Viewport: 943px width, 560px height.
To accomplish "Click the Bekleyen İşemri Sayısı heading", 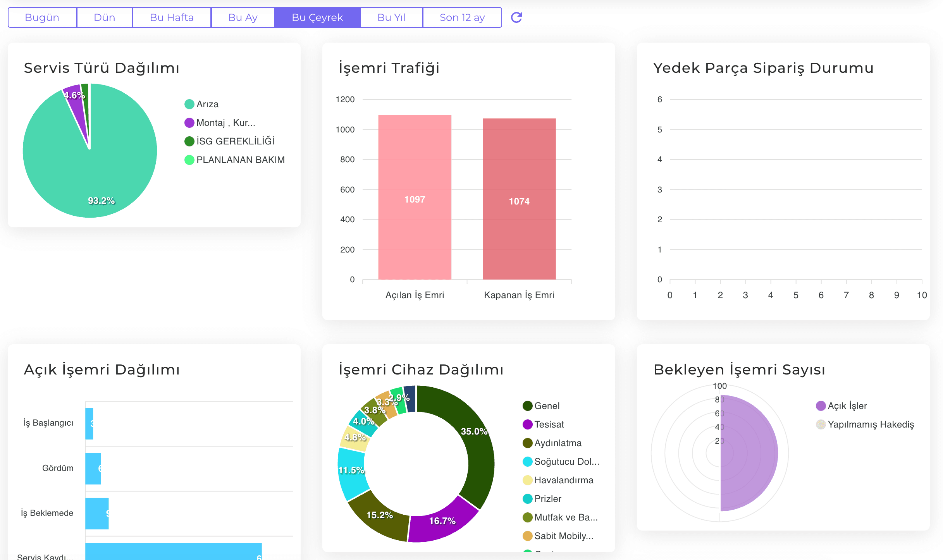I will [739, 369].
